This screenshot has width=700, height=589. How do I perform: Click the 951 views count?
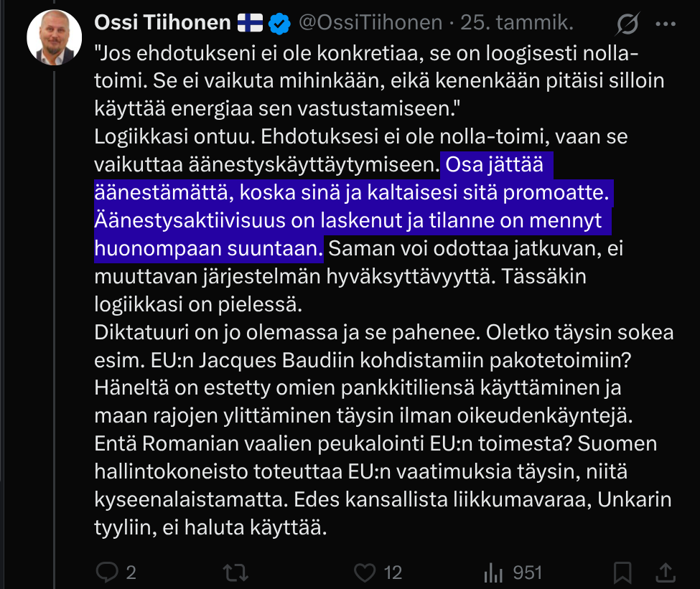point(528,572)
